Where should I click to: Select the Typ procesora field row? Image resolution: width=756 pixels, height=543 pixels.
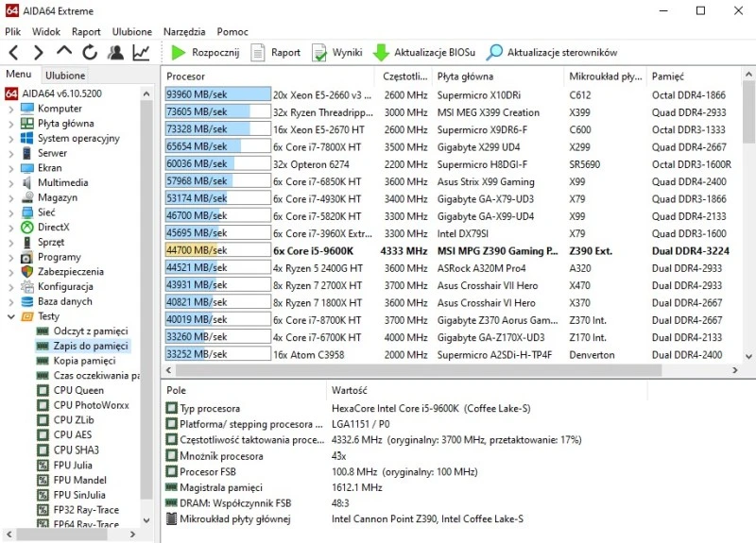348,409
